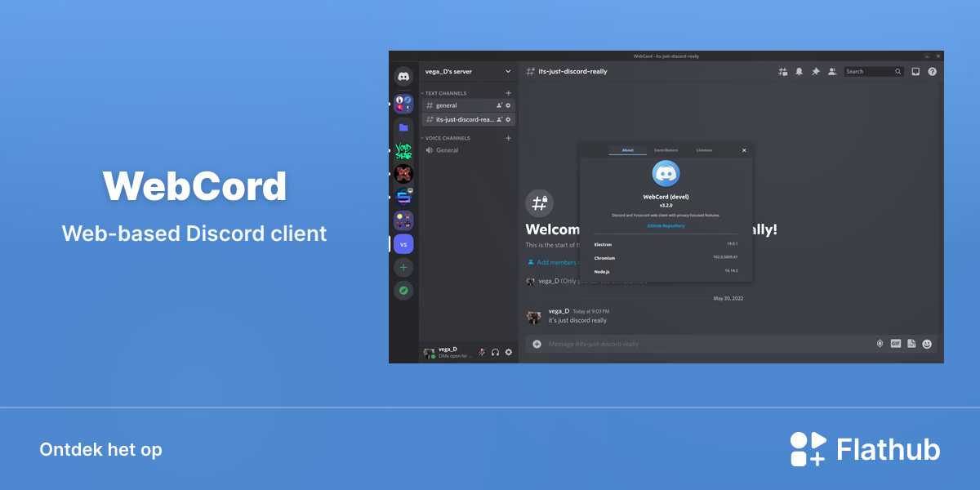Create invite for its-just-discord-rea... channel
This screenshot has width=980, height=490.
499,119
